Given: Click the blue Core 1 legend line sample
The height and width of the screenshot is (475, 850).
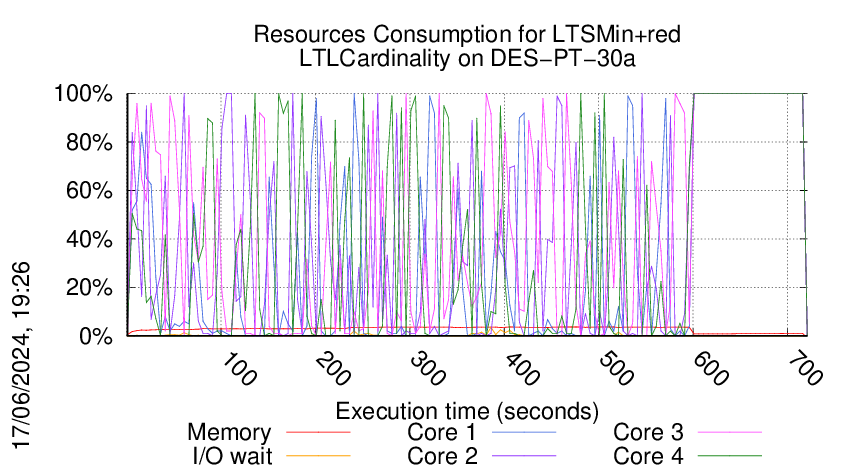Looking at the screenshot, I should [524, 432].
